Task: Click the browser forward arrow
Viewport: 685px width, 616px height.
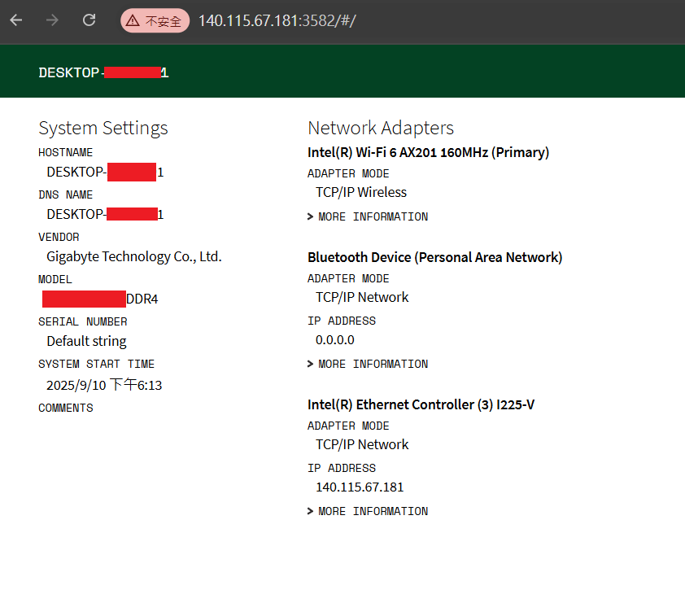Action: pos(52,20)
